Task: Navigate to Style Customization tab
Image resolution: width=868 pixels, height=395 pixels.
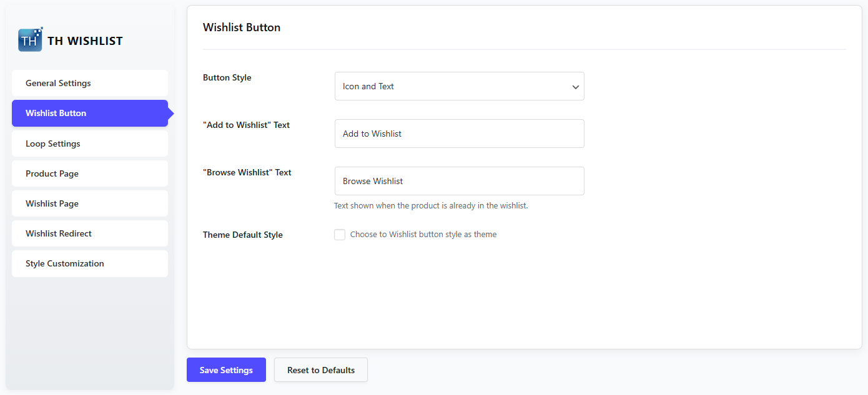Action: (89, 263)
